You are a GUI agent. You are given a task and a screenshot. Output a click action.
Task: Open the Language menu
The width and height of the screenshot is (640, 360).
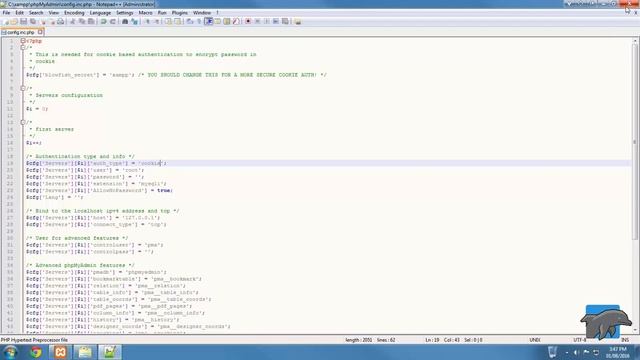(x=100, y=13)
